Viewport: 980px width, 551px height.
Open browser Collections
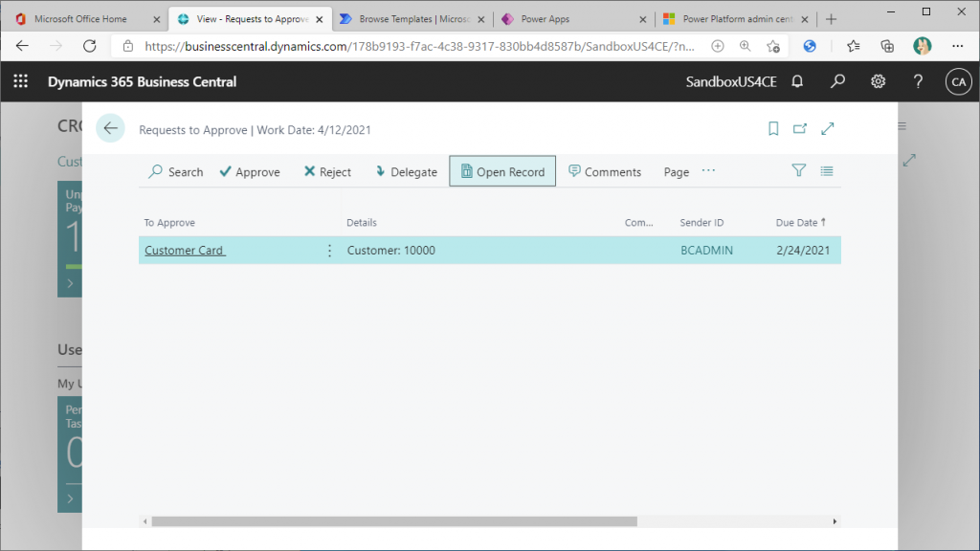click(887, 46)
